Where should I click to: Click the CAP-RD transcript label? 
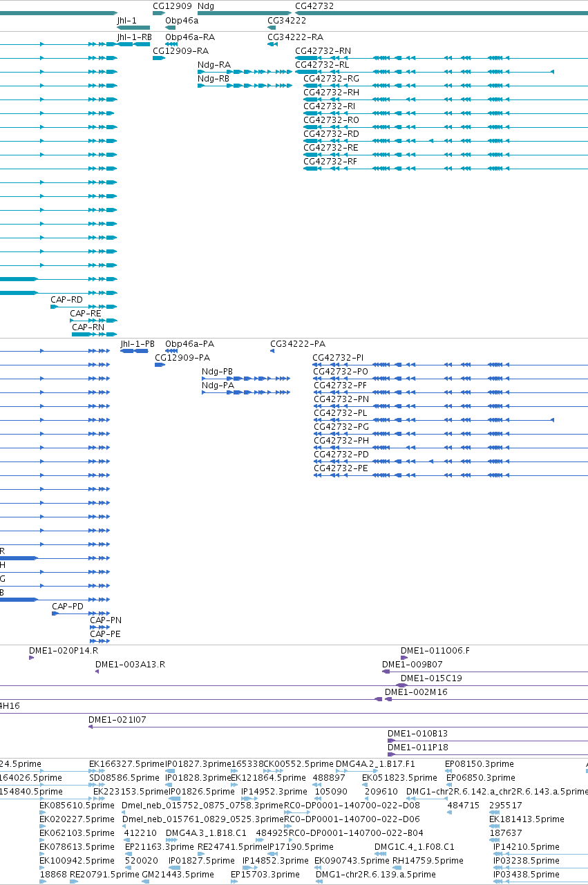point(66,300)
